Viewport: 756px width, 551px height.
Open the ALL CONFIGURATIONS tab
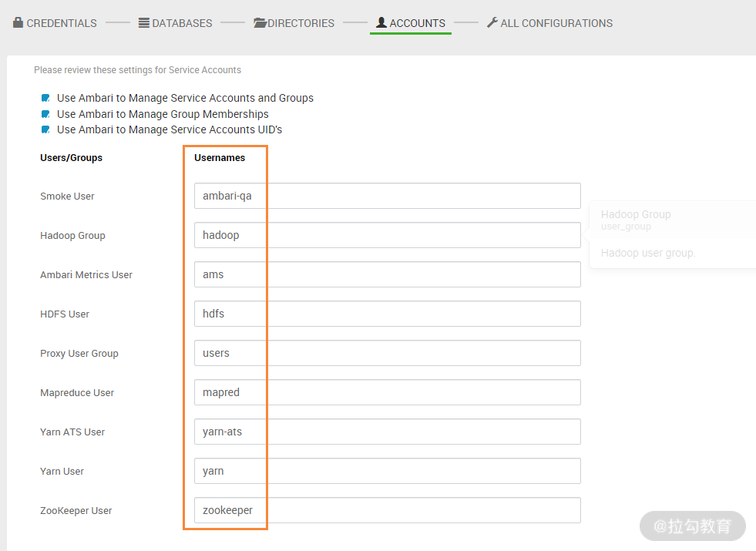click(549, 23)
